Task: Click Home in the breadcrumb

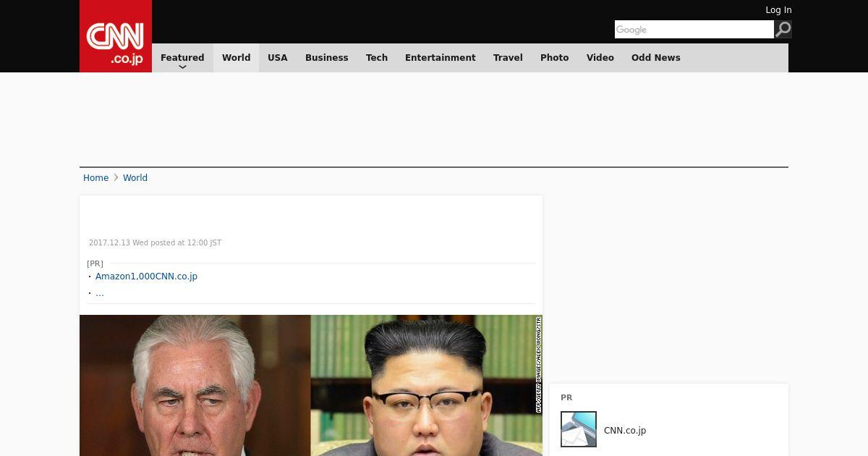Action: click(x=95, y=178)
